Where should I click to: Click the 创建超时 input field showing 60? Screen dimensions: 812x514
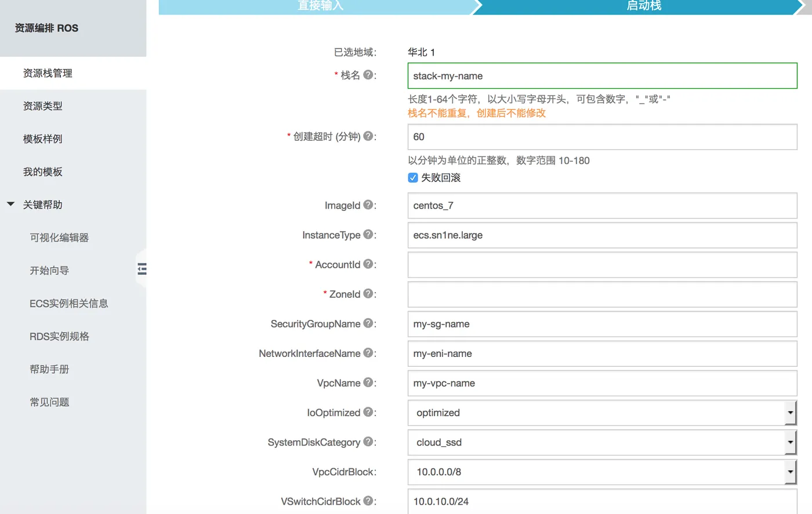tap(602, 137)
